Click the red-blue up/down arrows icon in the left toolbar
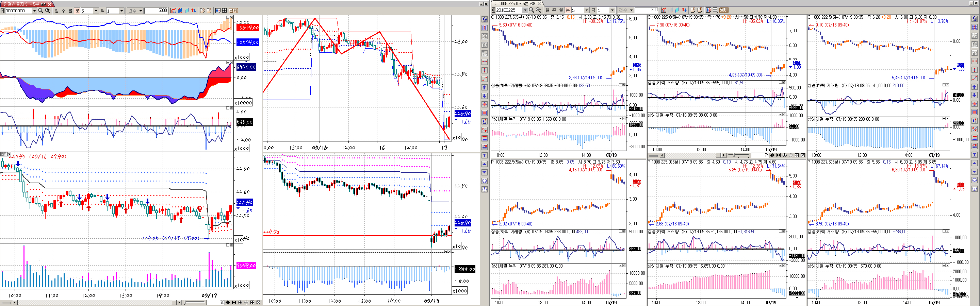980x306 pixels. [x=194, y=11]
